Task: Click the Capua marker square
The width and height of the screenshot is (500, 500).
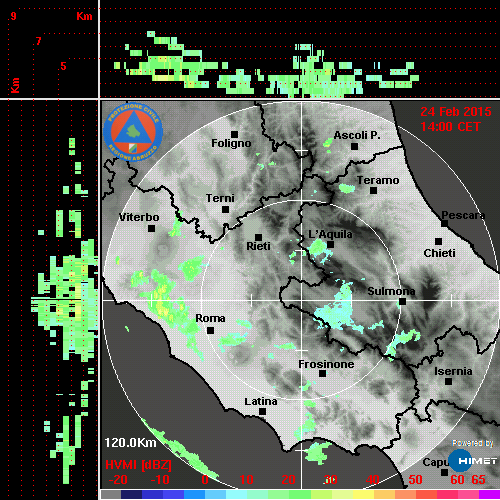Action: click(444, 472)
